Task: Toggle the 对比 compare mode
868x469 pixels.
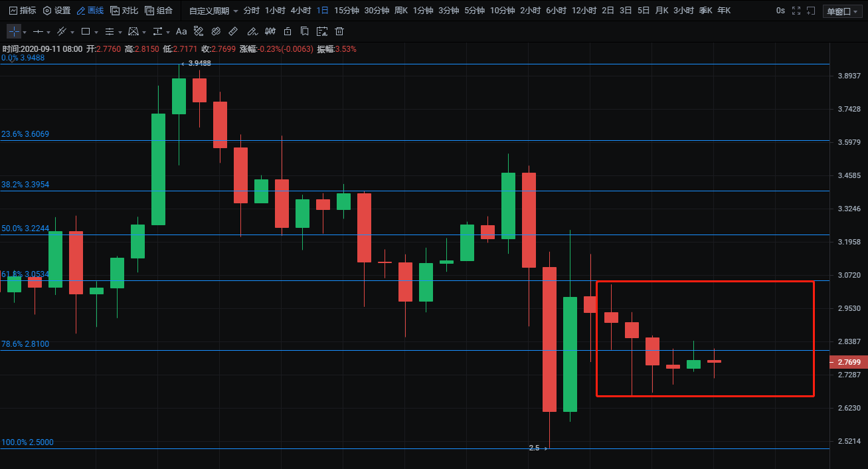Action: [124, 11]
